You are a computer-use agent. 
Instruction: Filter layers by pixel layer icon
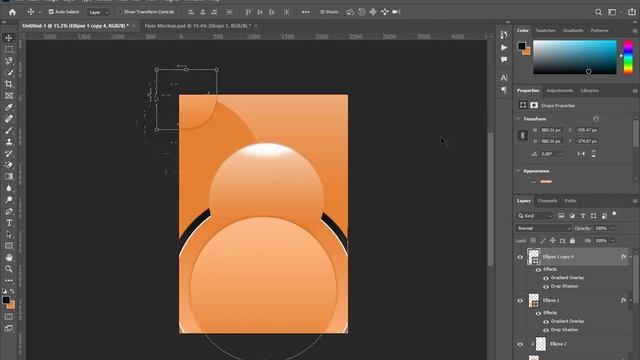point(561,216)
